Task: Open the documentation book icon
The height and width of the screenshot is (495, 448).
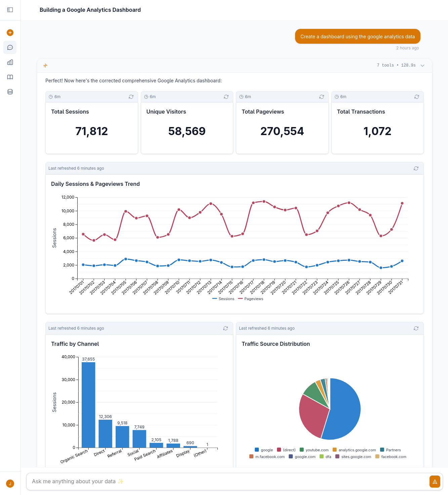Action: [10, 77]
